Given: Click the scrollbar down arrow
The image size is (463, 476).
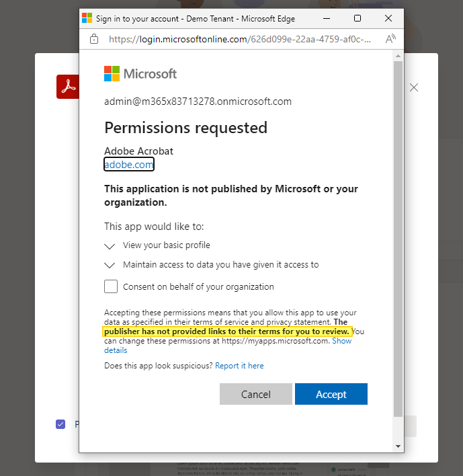Looking at the screenshot, I should point(398,446).
